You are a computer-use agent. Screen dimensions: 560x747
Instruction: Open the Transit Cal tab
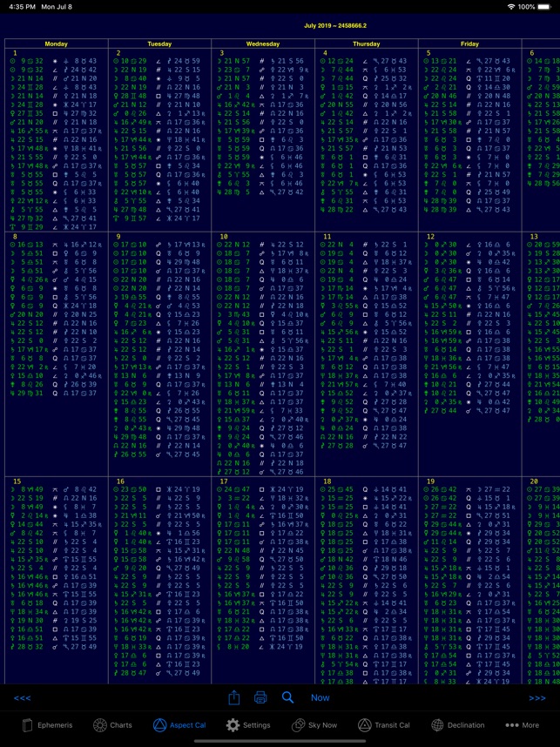coord(384,725)
